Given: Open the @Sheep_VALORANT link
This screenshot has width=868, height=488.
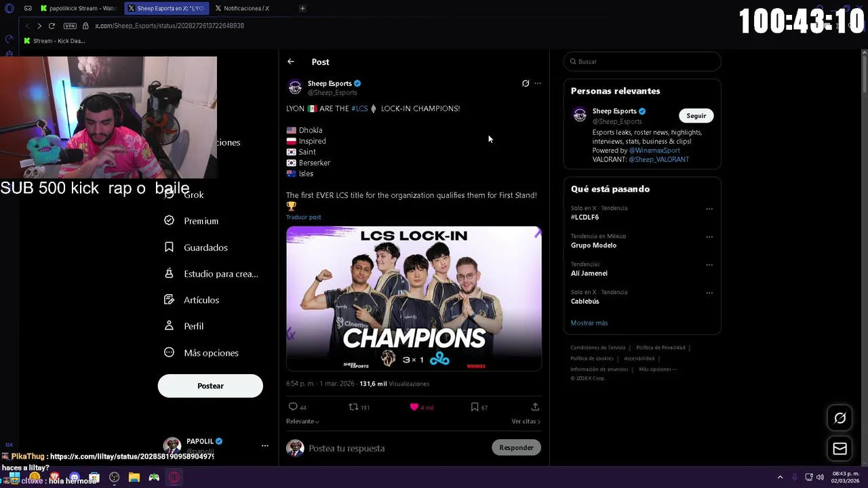Looking at the screenshot, I should click(658, 159).
